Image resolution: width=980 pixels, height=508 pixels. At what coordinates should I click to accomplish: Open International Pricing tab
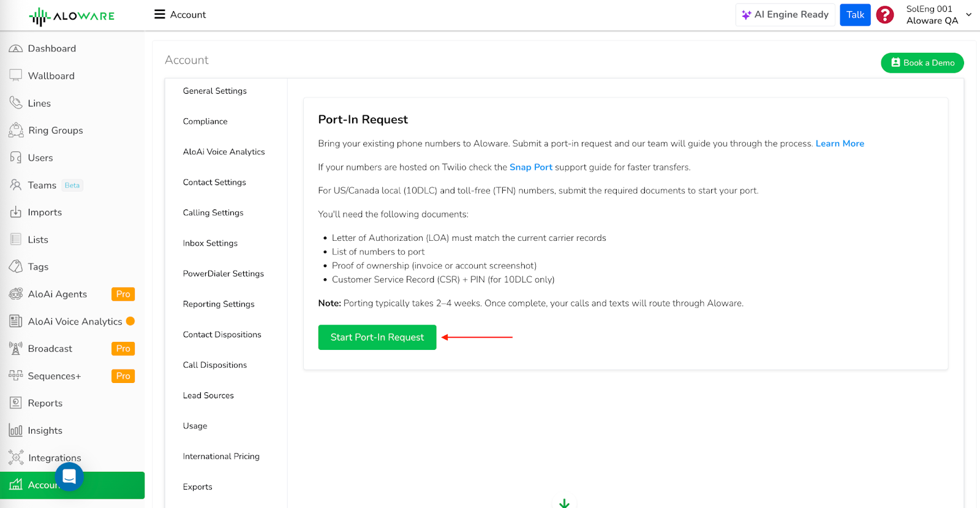(x=221, y=457)
